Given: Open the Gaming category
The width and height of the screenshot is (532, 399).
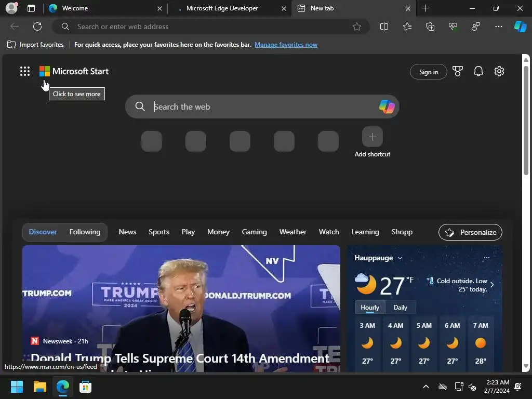Looking at the screenshot, I should [x=254, y=232].
